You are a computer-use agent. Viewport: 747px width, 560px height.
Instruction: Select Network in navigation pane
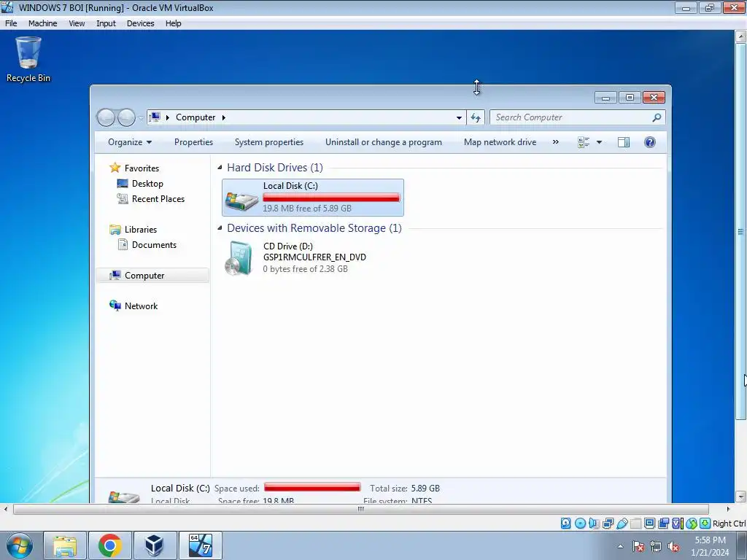point(141,306)
